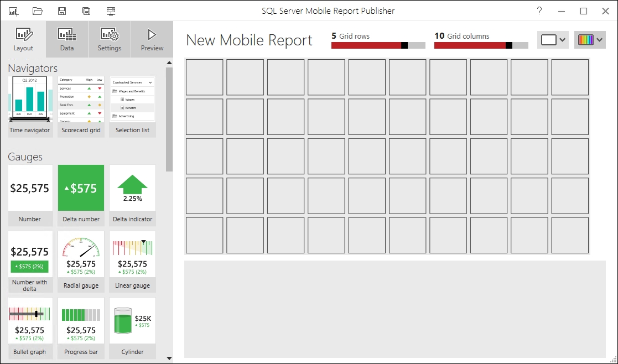618x364 pixels.
Task: Click the New Mobile Report title
Action: click(249, 40)
